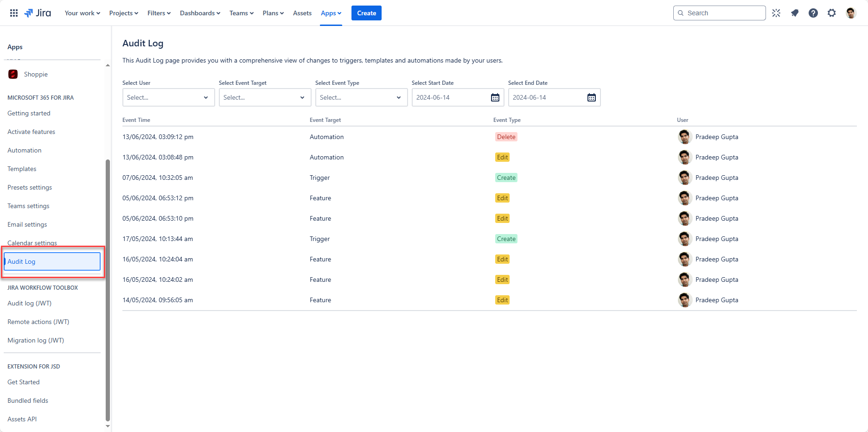
Task: Open the Shoppie sidebar item
Action: (52, 74)
